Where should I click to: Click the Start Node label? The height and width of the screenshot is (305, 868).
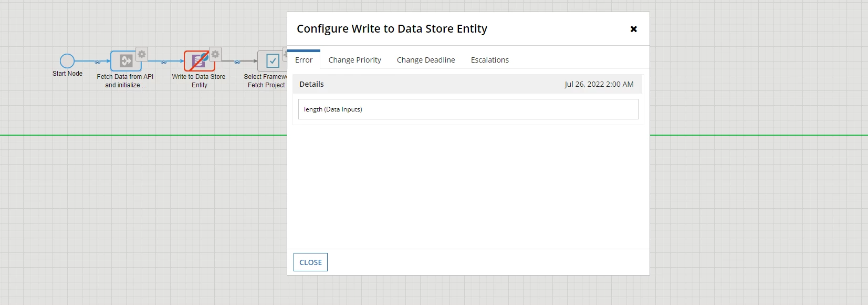click(x=67, y=74)
